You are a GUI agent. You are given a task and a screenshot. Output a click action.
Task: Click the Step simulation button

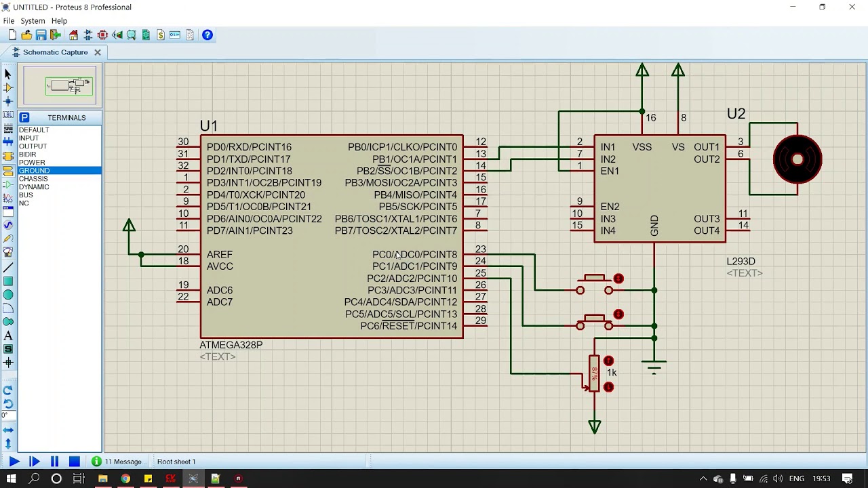click(x=34, y=462)
